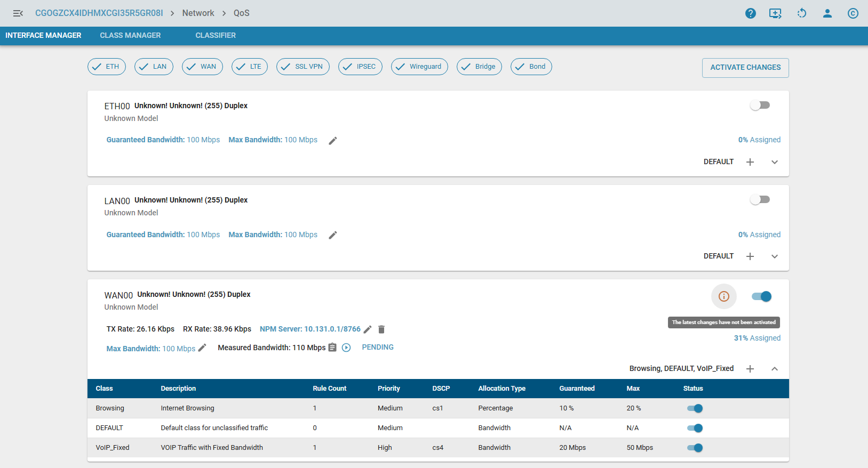Add a class to LAN00 with plus icon

pyautogui.click(x=750, y=256)
